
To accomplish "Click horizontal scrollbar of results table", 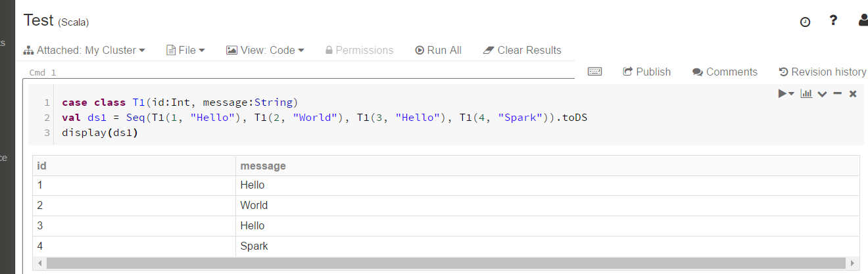I will 446,263.
